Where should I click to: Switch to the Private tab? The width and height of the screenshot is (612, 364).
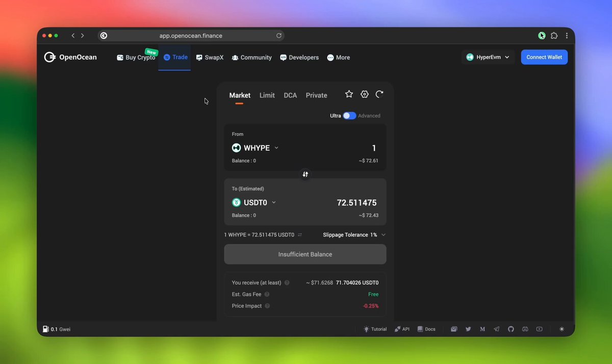[x=317, y=95]
